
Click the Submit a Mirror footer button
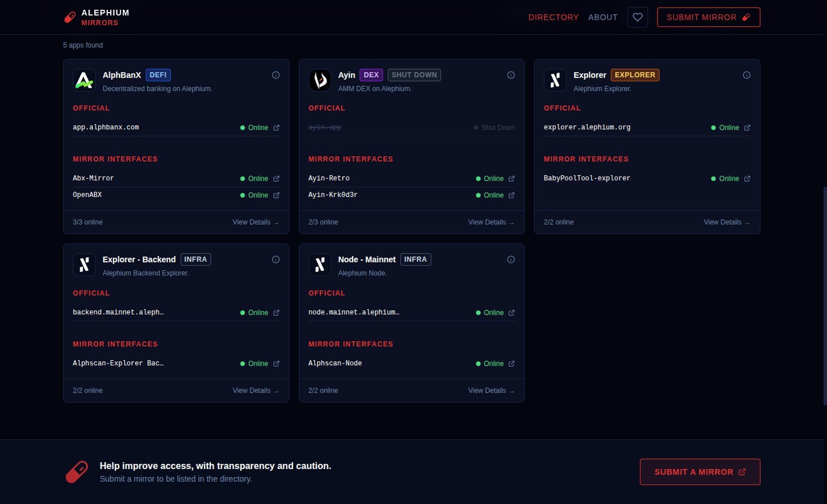click(x=700, y=472)
